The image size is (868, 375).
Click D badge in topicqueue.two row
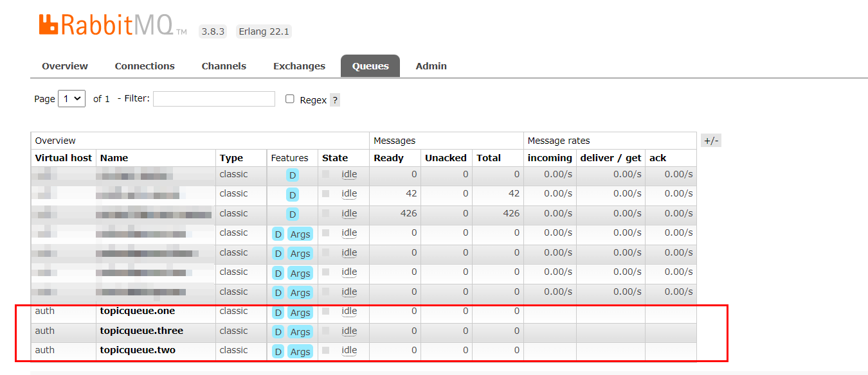(278, 352)
